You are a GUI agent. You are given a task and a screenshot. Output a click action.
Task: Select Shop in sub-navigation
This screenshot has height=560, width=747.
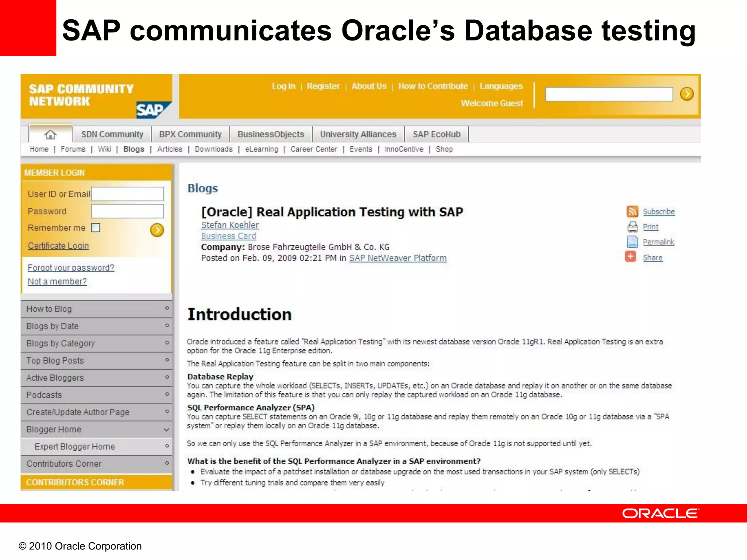click(x=444, y=149)
